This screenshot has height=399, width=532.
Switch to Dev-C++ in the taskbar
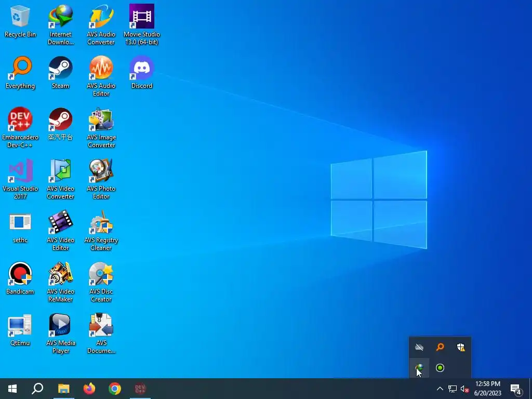tap(140, 389)
